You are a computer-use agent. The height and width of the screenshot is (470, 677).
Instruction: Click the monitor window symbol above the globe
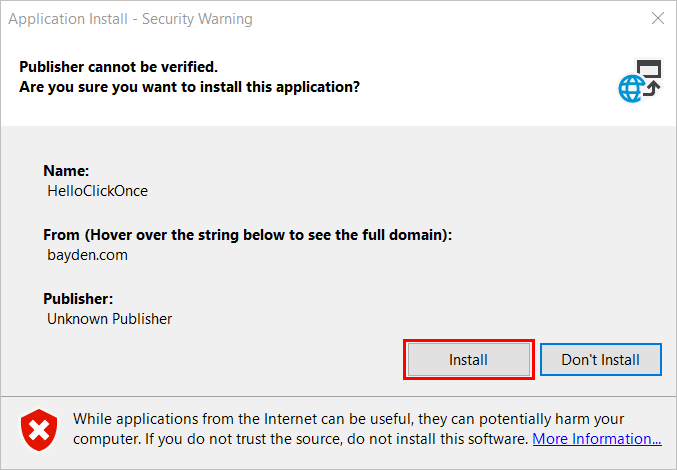(x=649, y=68)
